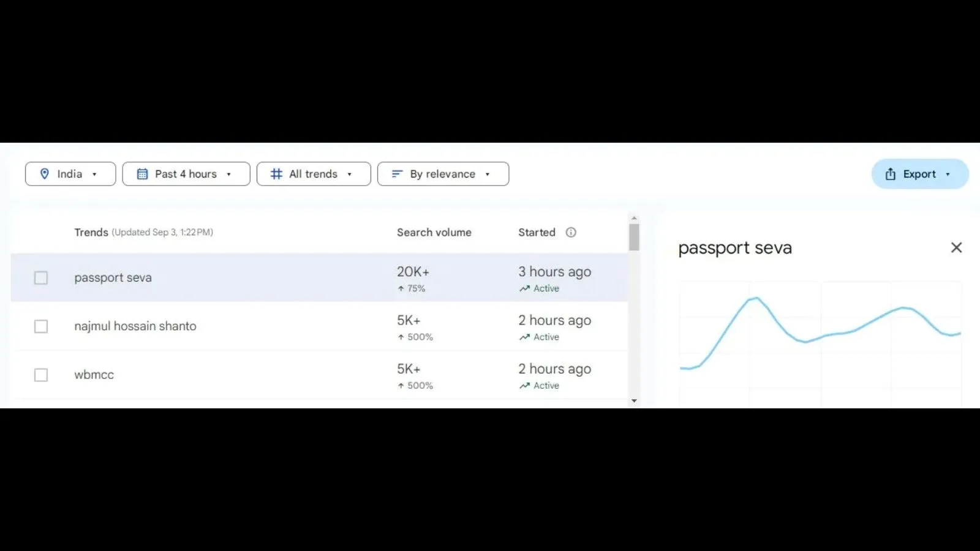Open the All trends category dropdown
The height and width of the screenshot is (551, 980).
click(x=313, y=174)
